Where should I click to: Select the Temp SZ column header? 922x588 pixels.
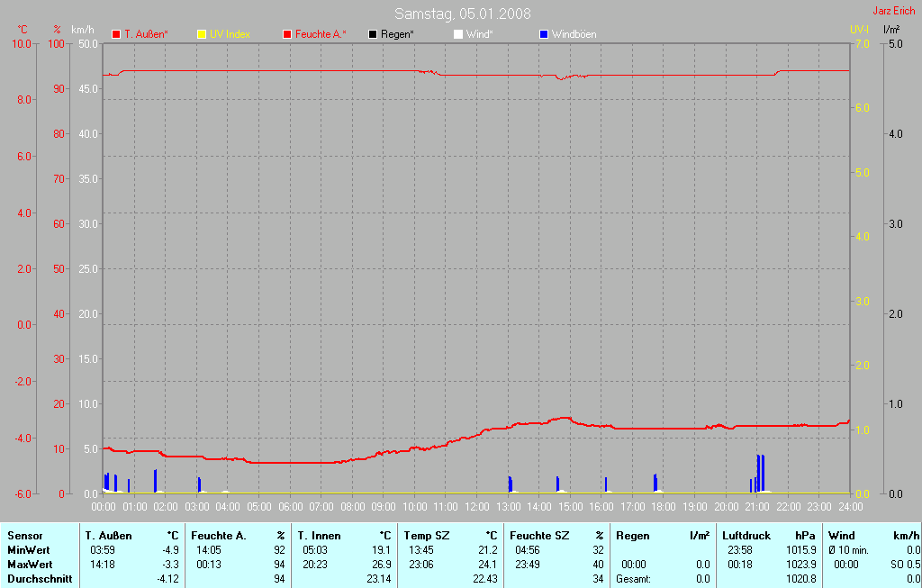point(426,536)
